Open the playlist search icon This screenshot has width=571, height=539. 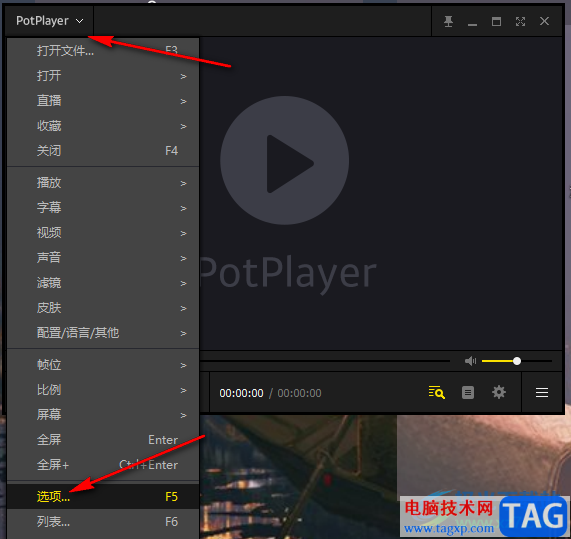pos(437,392)
